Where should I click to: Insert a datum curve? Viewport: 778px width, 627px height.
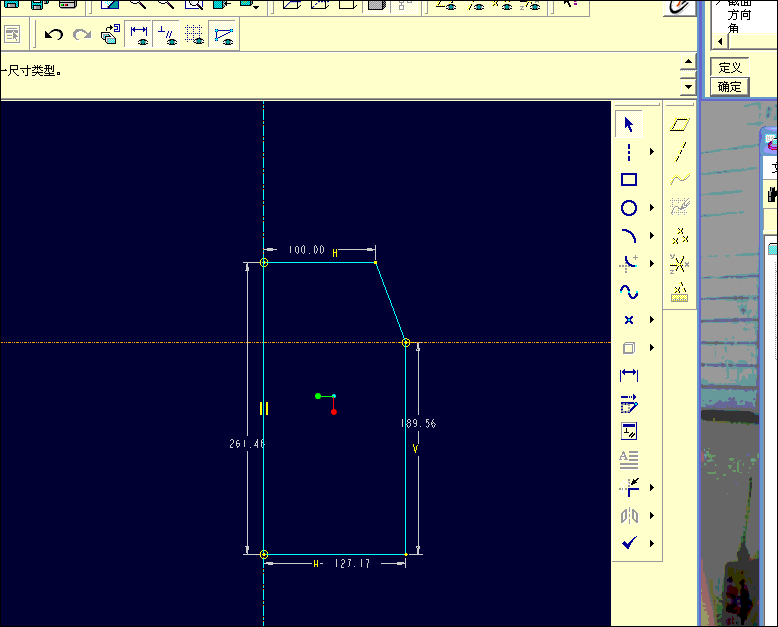click(680, 179)
